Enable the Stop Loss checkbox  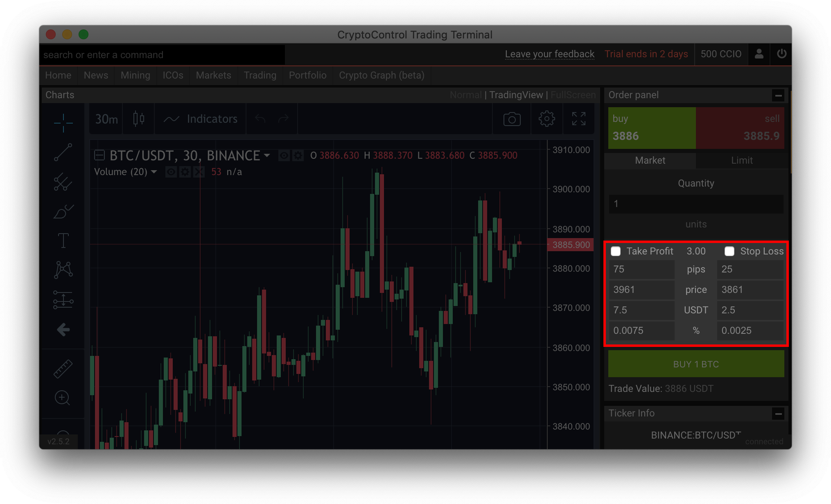tap(729, 251)
